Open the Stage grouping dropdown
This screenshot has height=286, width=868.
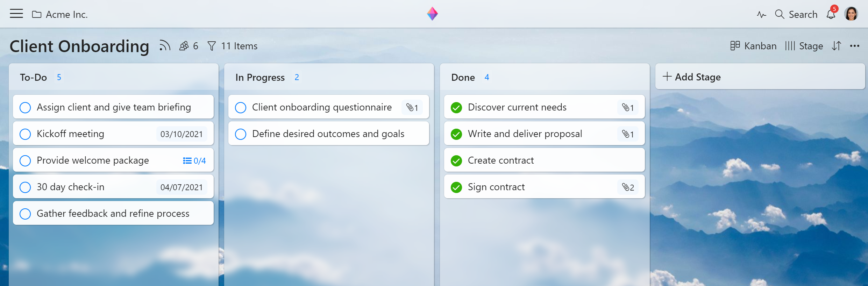804,46
